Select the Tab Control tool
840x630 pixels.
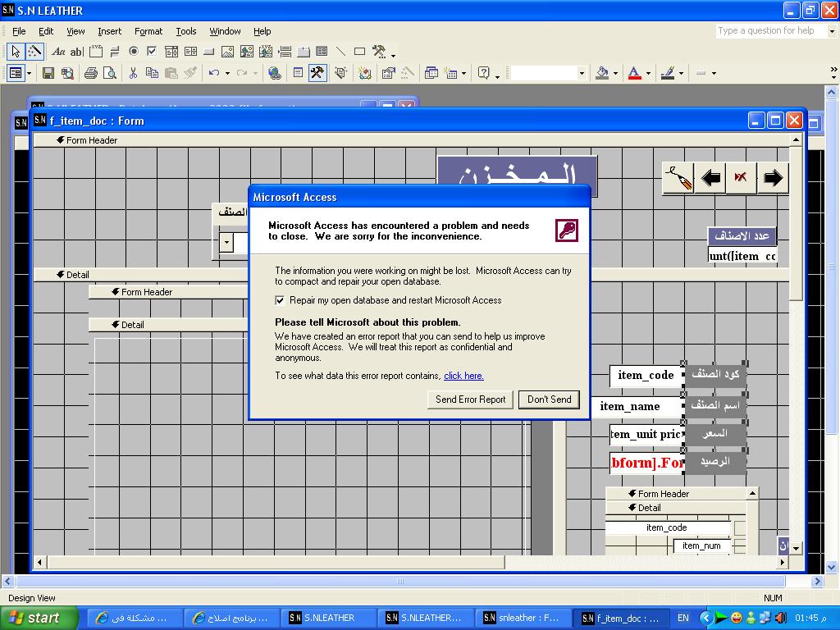pyautogui.click(x=304, y=52)
